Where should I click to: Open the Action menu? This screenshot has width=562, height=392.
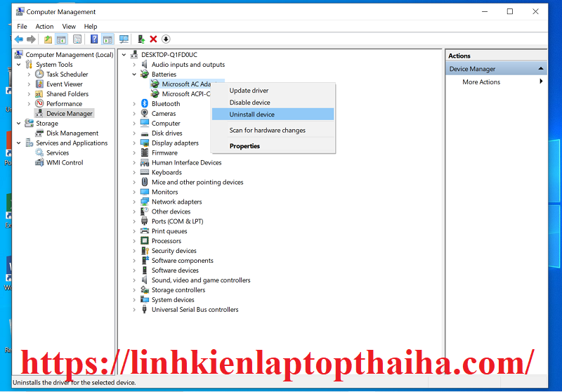point(44,27)
